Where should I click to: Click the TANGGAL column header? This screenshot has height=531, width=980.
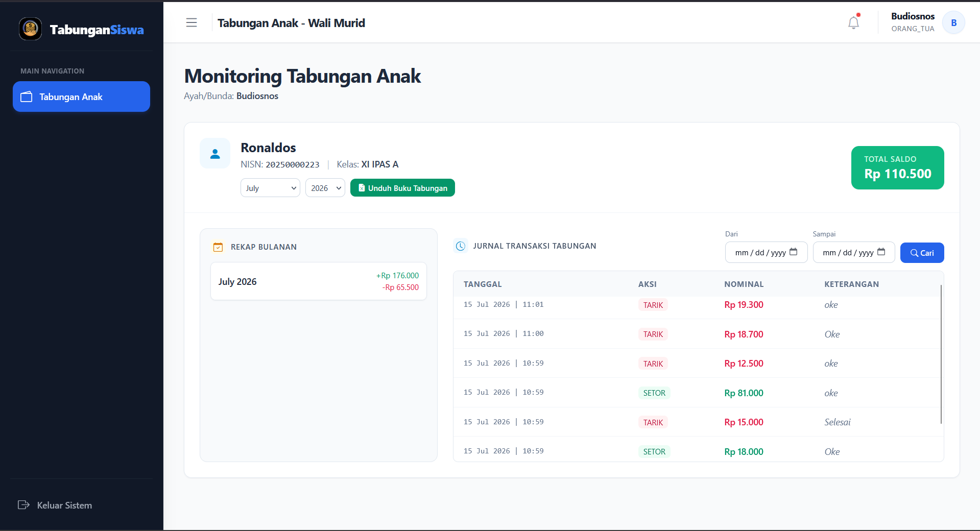pos(483,284)
